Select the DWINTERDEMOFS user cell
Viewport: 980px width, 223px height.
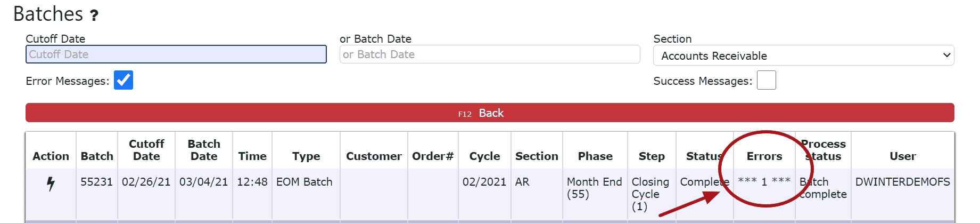pos(902,182)
